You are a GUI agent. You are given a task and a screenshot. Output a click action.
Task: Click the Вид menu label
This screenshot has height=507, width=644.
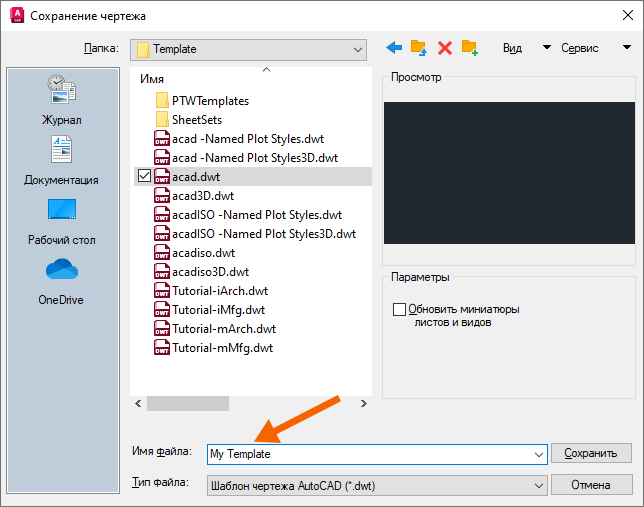click(512, 48)
